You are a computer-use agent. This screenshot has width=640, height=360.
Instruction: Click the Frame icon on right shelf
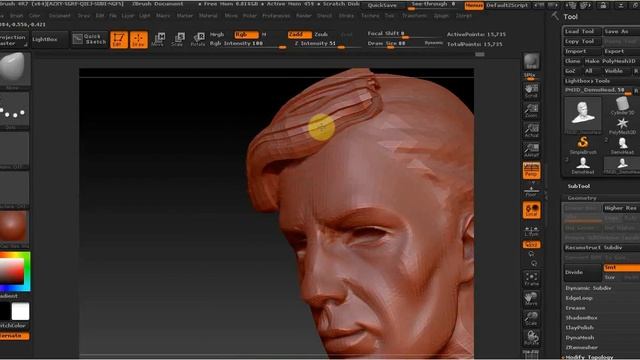click(531, 279)
